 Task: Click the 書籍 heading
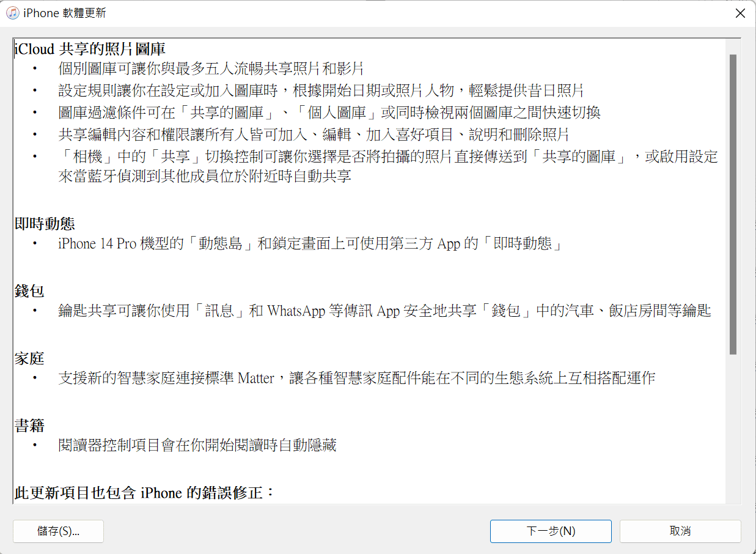click(29, 426)
